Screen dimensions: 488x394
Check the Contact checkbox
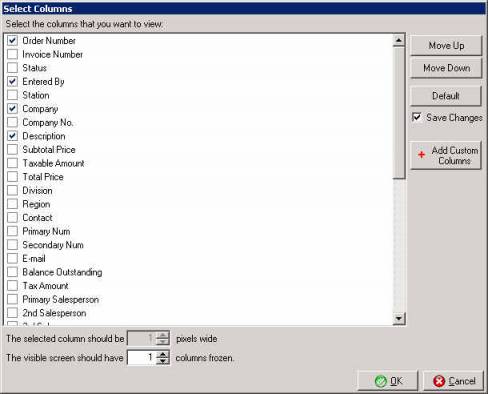[x=12, y=218]
